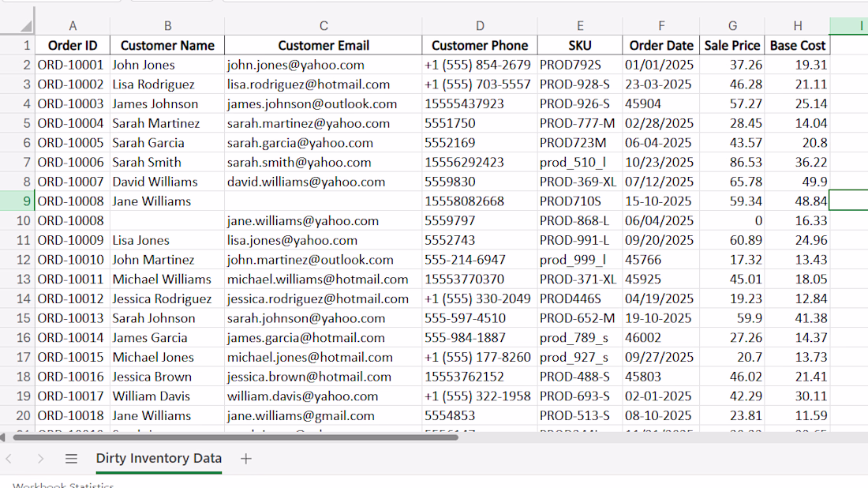This screenshot has height=488, width=868.
Task: Go to next sheet arrow
Action: click(40, 459)
